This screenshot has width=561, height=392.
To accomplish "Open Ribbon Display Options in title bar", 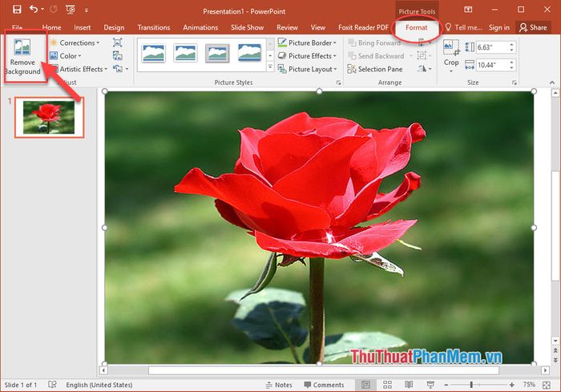I will [468, 10].
